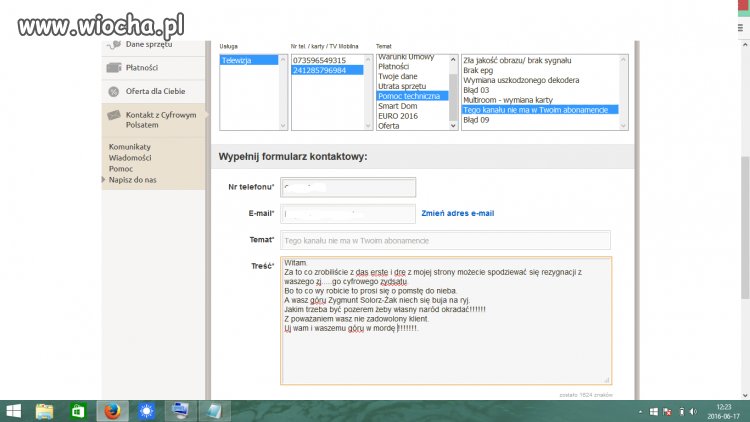Open the computer app icon in taskbar

(180, 411)
